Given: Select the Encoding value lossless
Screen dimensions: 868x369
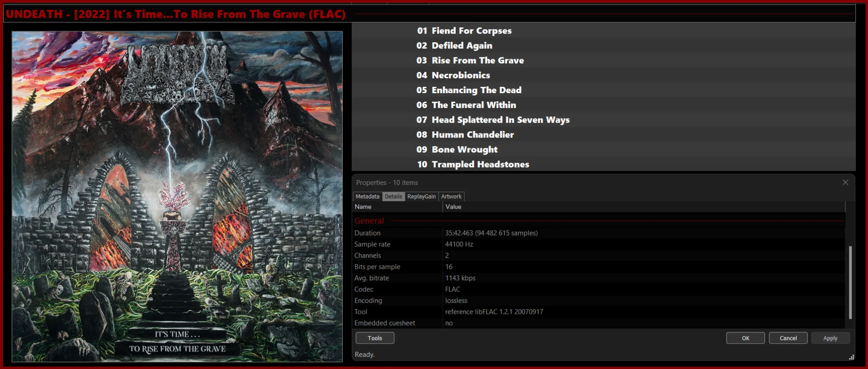Looking at the screenshot, I should [456, 301].
